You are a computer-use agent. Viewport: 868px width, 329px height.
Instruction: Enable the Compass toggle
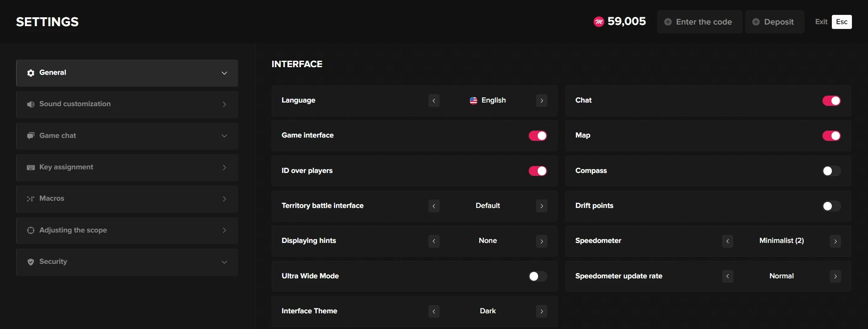(831, 171)
